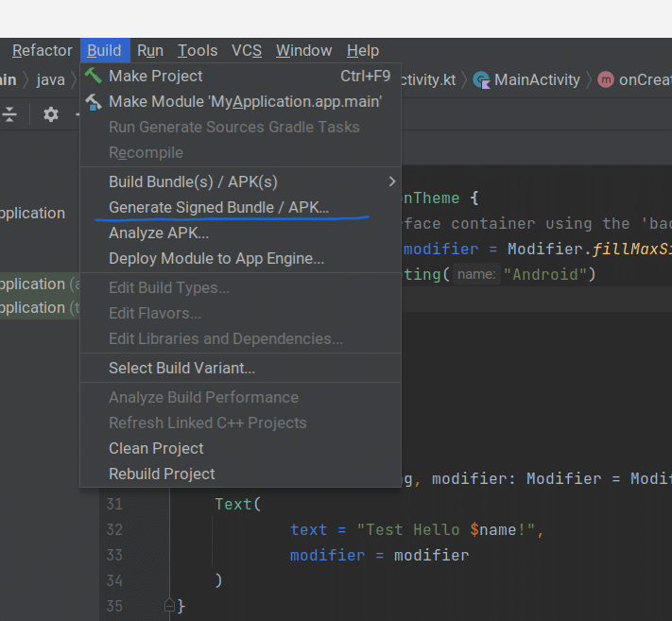672x621 pixels.
Task: Choose Make Module 'MyApplication.app.main'
Action: pyautogui.click(x=240, y=101)
